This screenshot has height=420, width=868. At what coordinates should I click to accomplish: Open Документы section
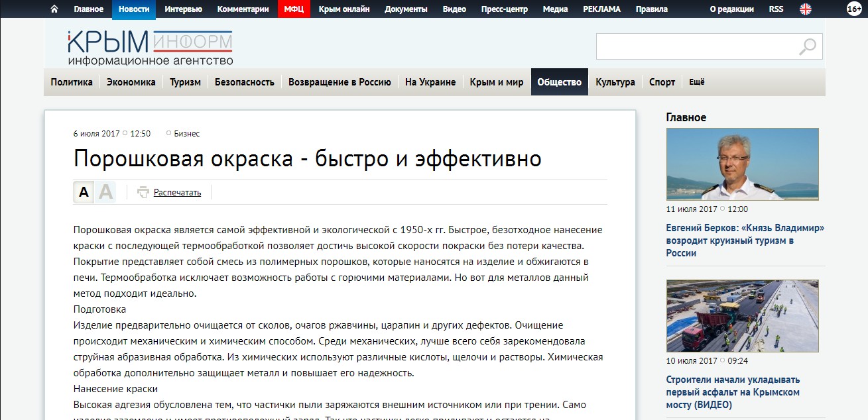coord(406,9)
